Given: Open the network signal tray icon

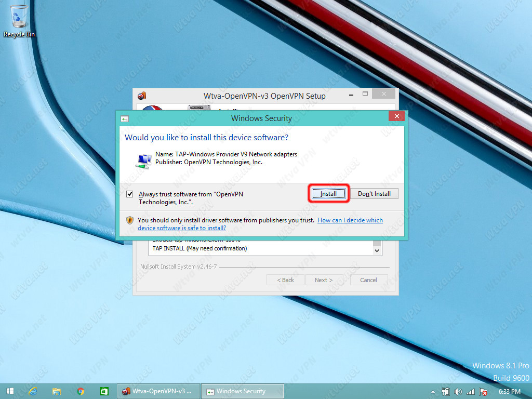Looking at the screenshot, I should (471, 392).
